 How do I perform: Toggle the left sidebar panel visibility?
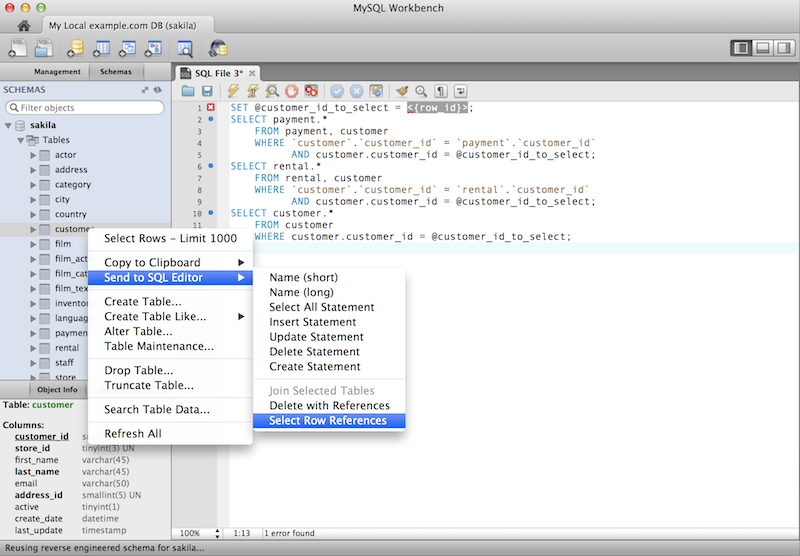741,48
